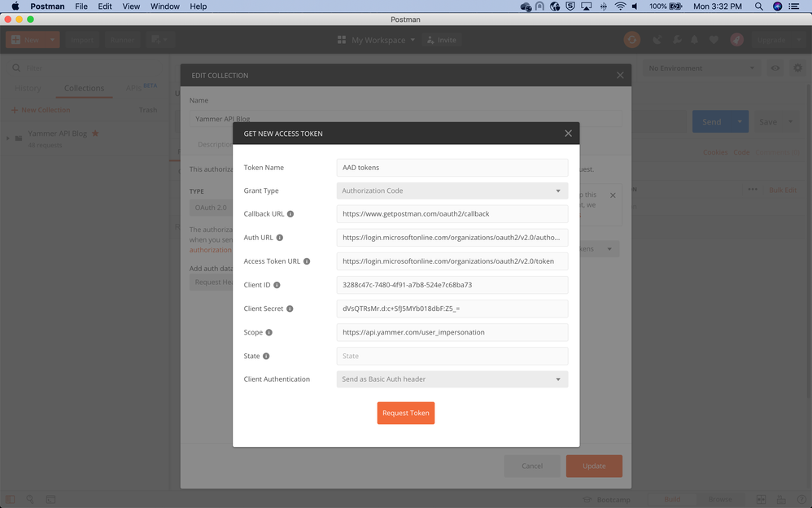Open the user avatar menu

point(736,40)
